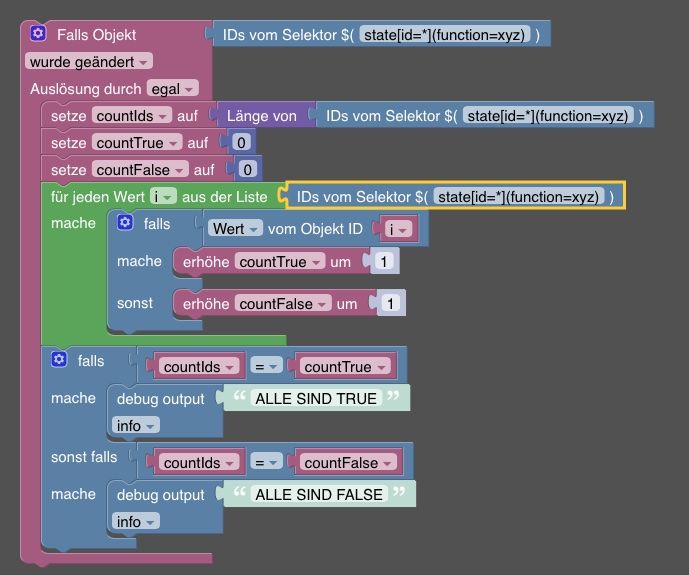Open countIds variable dropdown in setze block
This screenshot has height=575, width=689.
(x=132, y=116)
